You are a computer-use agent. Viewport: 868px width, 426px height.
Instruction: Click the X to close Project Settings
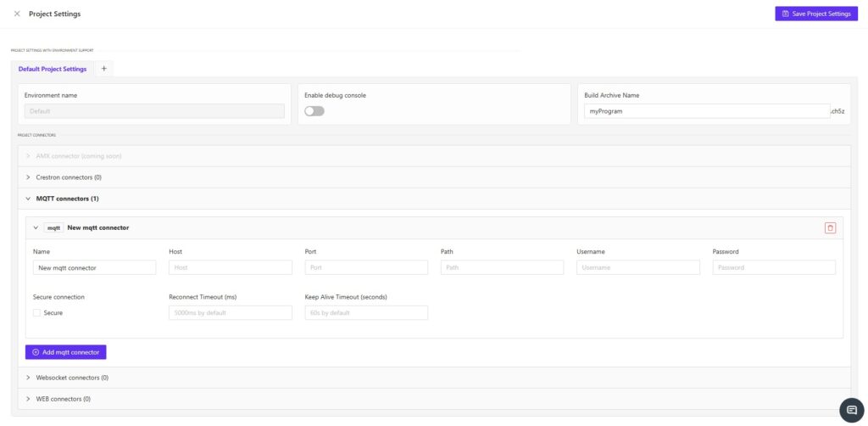17,14
